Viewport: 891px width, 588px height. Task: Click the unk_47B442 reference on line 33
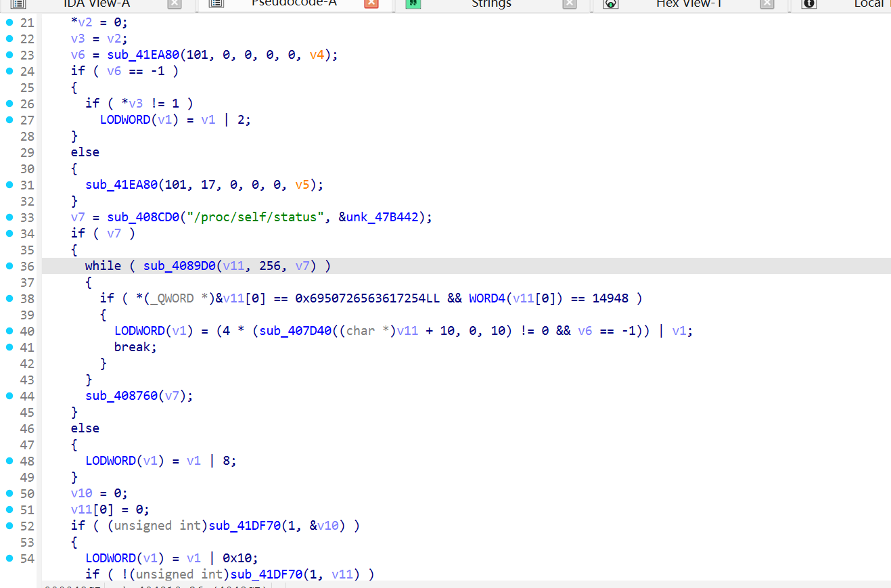(385, 217)
